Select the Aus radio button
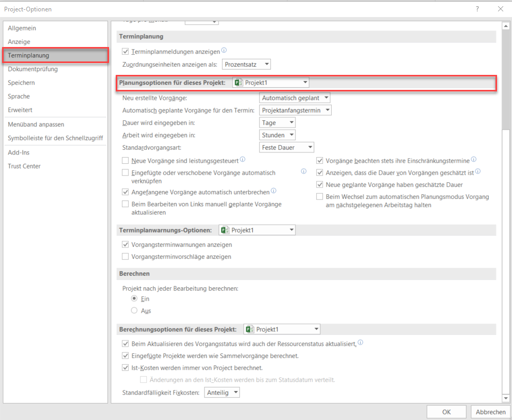 (134, 310)
